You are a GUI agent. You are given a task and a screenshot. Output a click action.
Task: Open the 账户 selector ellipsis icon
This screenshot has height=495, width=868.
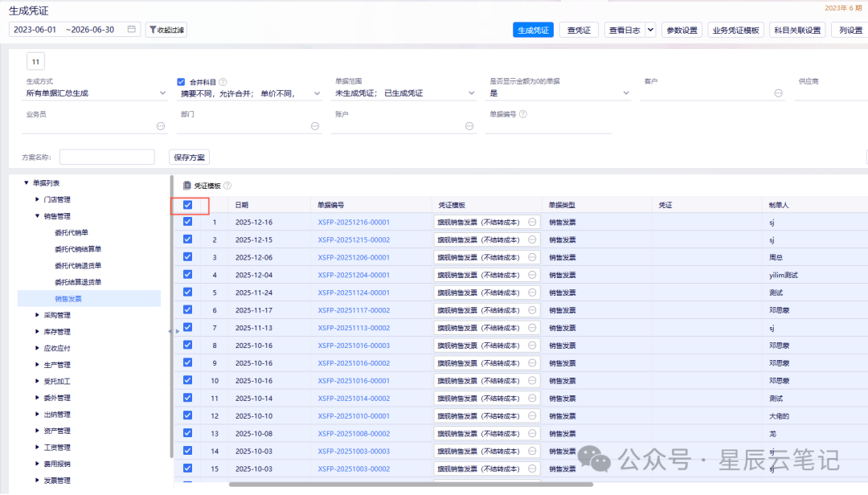(469, 126)
